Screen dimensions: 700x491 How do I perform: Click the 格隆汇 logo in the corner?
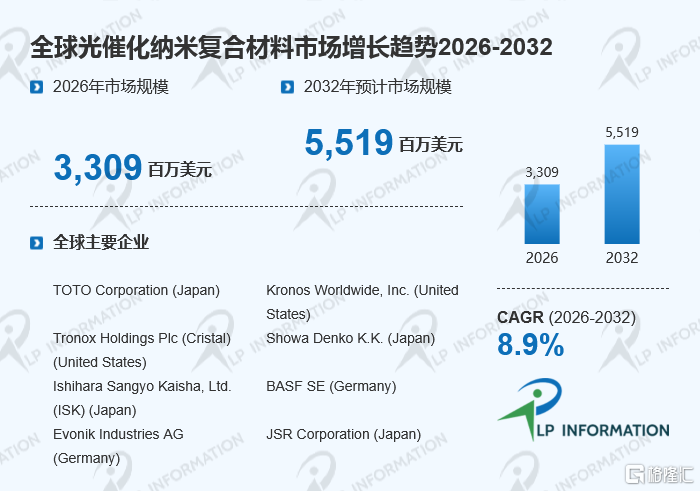click(x=659, y=474)
